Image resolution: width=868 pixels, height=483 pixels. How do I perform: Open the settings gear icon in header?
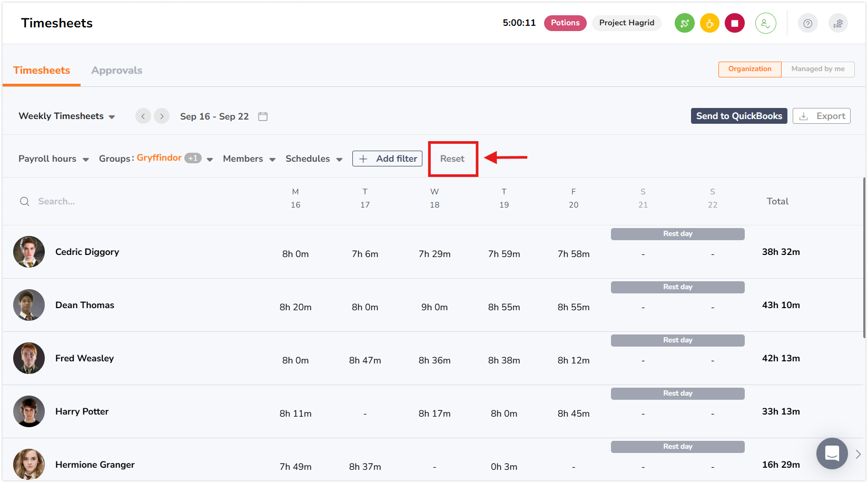coord(838,23)
